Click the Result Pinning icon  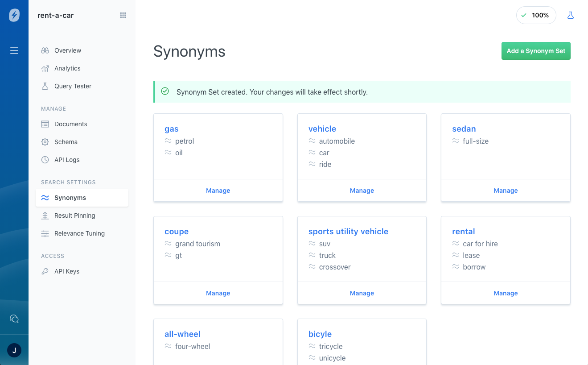(45, 216)
